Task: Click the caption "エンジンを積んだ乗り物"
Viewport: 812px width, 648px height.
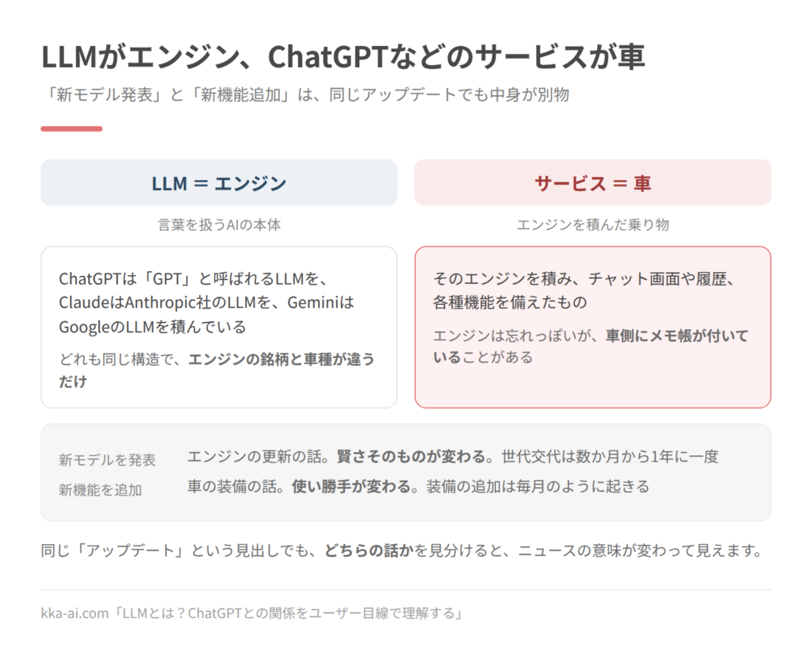Action: (x=593, y=224)
